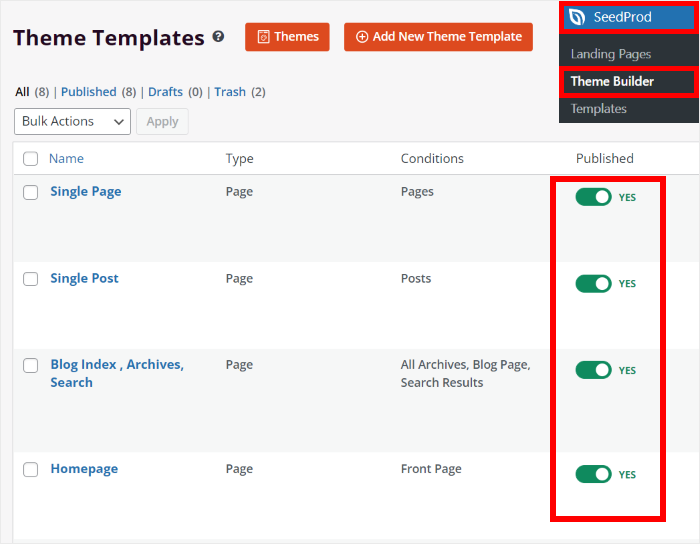Check the Blog Index row checkbox
Image resolution: width=700 pixels, height=544 pixels.
30,365
